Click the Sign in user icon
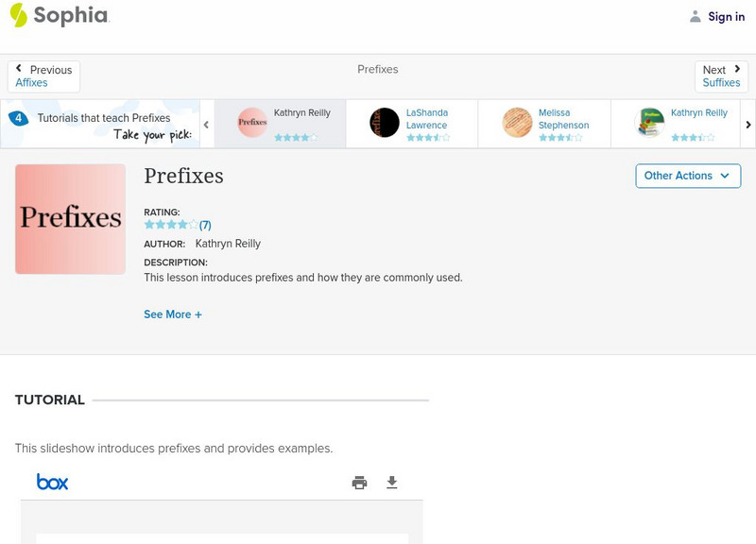Screen dimensions: 756x544 pyautogui.click(x=696, y=17)
